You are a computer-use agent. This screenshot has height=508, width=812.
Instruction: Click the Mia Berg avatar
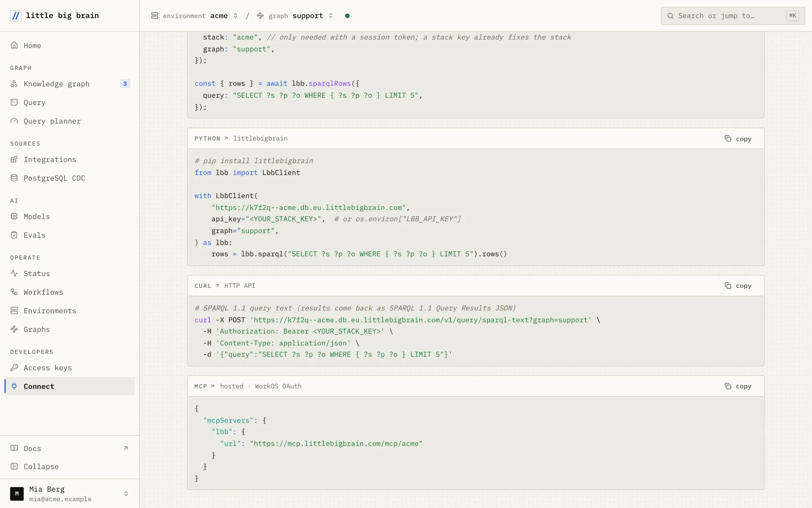tap(17, 493)
